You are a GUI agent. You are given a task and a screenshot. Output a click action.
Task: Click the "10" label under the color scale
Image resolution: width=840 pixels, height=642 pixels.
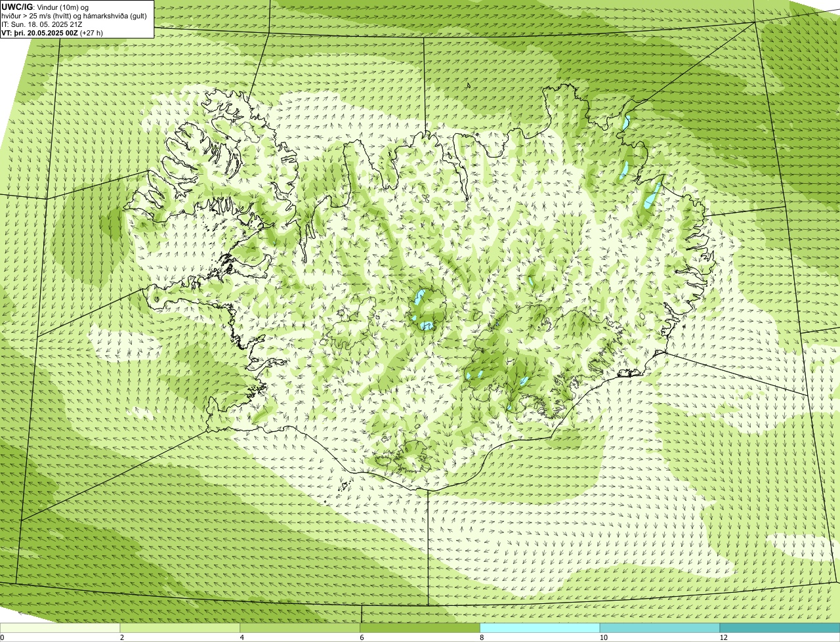(603, 637)
